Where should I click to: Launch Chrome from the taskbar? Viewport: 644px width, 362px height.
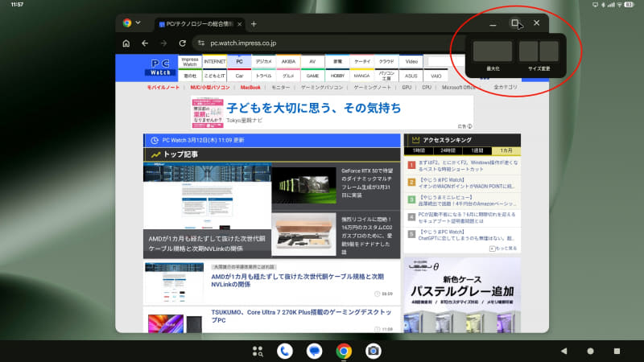click(344, 352)
